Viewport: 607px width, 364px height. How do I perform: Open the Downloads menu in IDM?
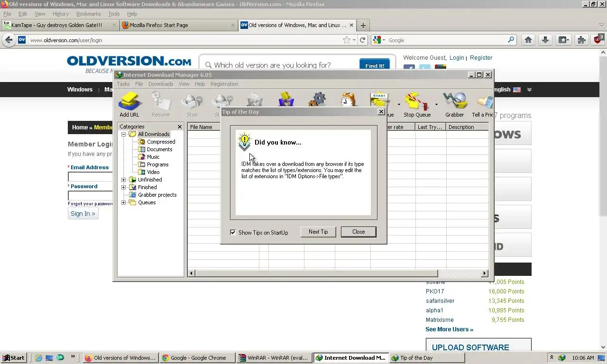[161, 84]
